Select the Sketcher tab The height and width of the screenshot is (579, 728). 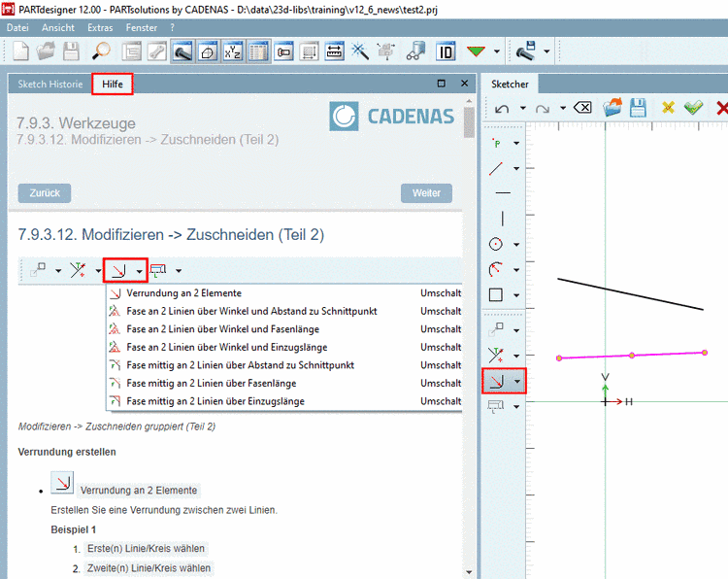point(510,85)
